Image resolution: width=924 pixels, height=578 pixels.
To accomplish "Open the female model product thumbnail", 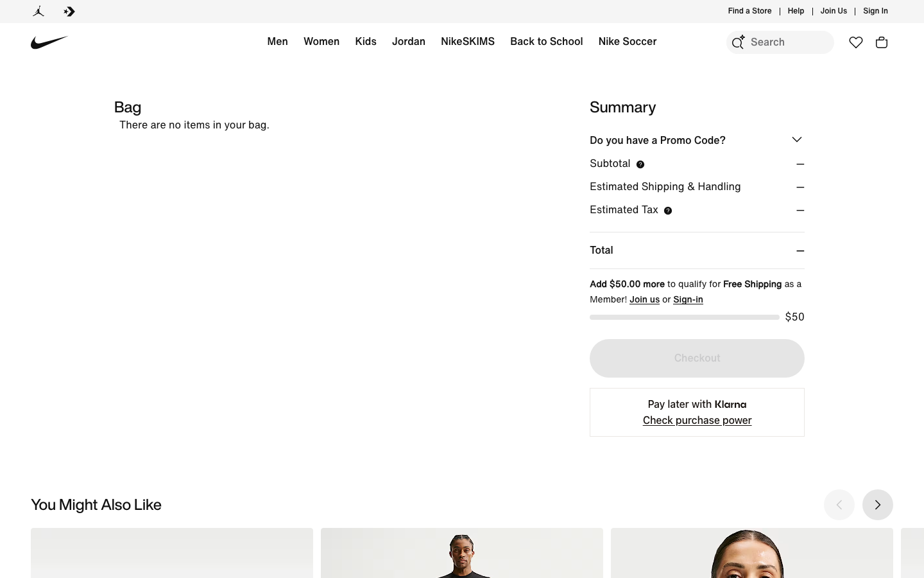I will (752, 553).
